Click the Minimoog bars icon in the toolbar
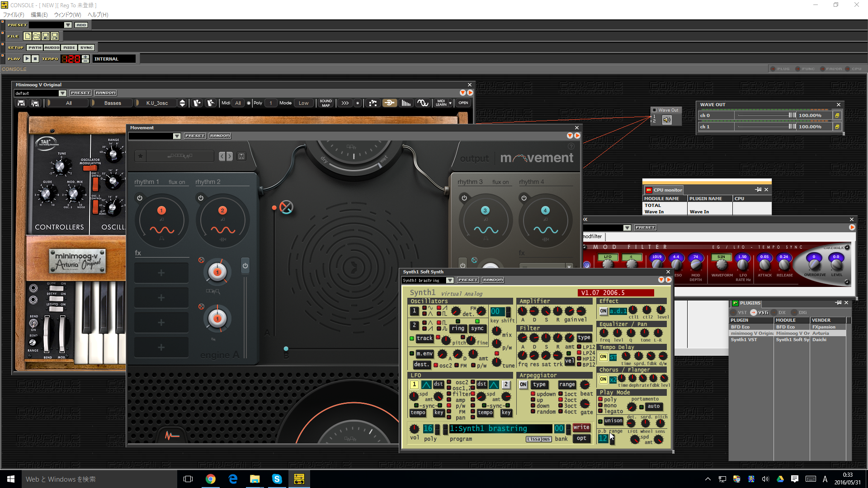Viewport: 868px width, 488px height. click(x=406, y=103)
